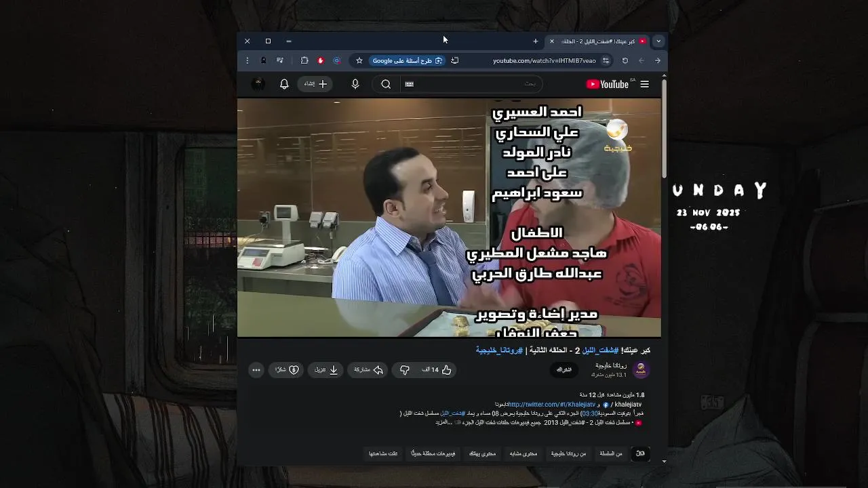868x488 pixels.
Task: Jump to the 03:30 timestamp link
Action: 590,413
